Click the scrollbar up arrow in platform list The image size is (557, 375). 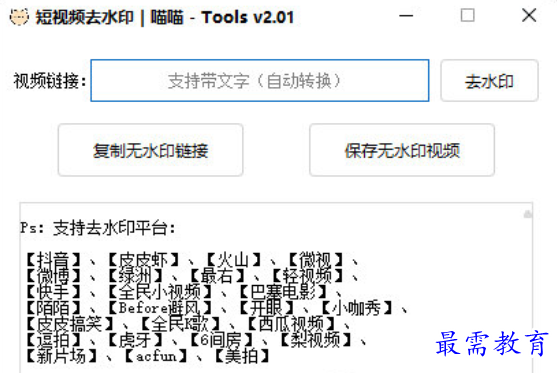point(528,214)
